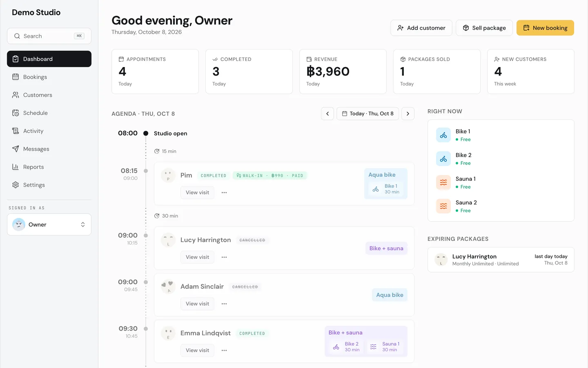Viewport: 588px width, 368px height.
Task: View visit for Pim
Action: 197,193
